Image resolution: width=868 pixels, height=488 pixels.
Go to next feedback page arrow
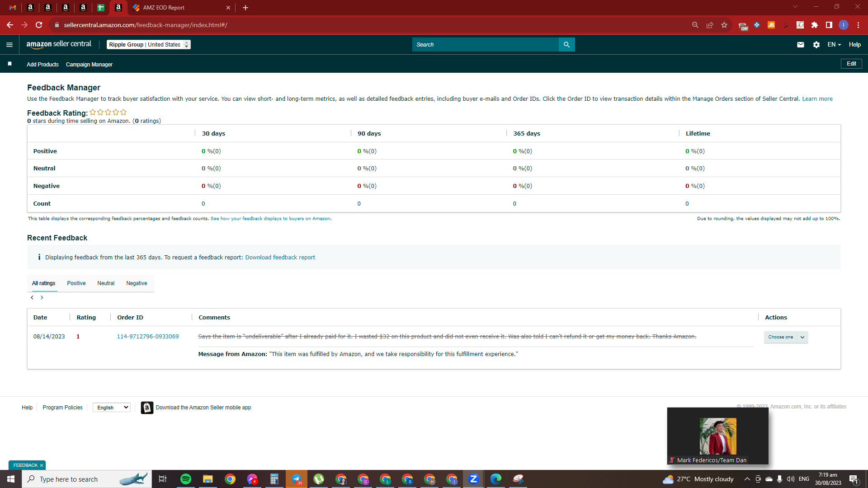coord(42,297)
